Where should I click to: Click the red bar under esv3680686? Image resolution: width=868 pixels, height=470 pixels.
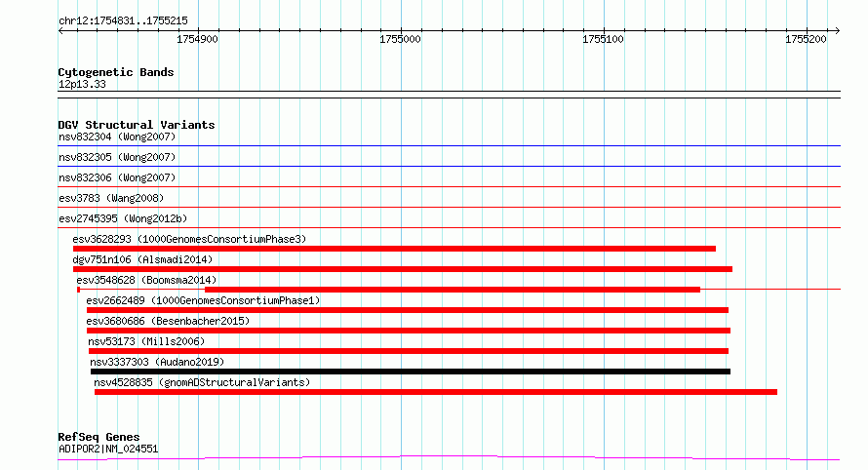tap(409, 331)
